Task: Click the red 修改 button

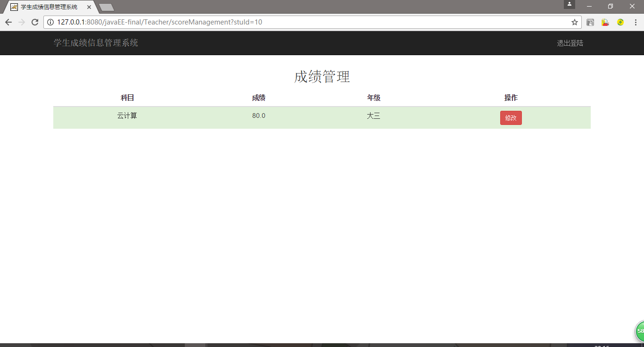Action: click(511, 118)
